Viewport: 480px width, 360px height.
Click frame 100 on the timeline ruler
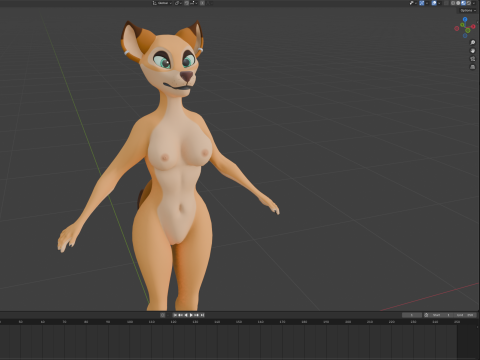(x=130, y=322)
